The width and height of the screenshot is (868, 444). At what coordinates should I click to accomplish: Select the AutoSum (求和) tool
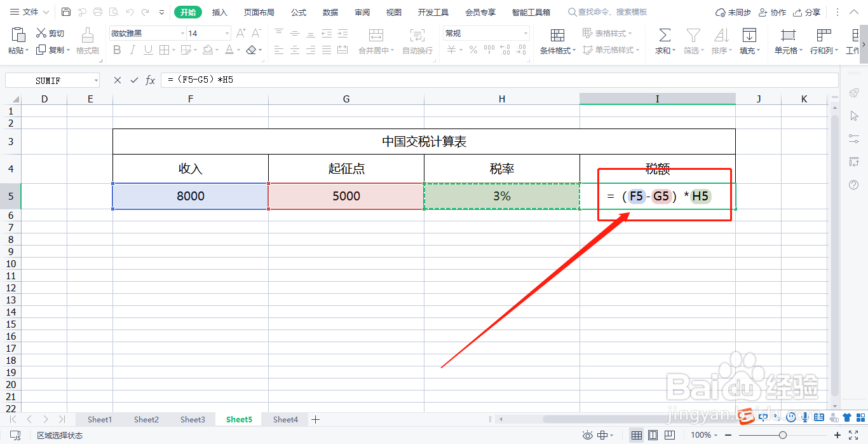coord(663,40)
